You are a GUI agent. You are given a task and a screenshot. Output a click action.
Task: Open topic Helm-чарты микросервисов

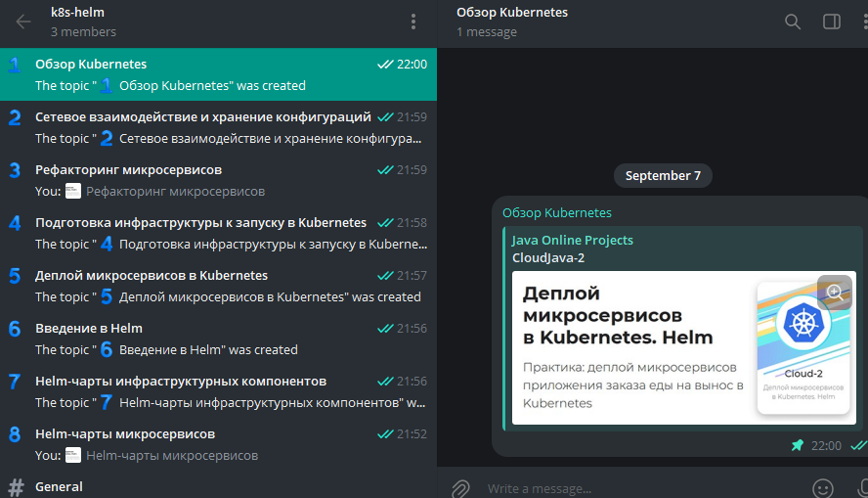point(218,444)
